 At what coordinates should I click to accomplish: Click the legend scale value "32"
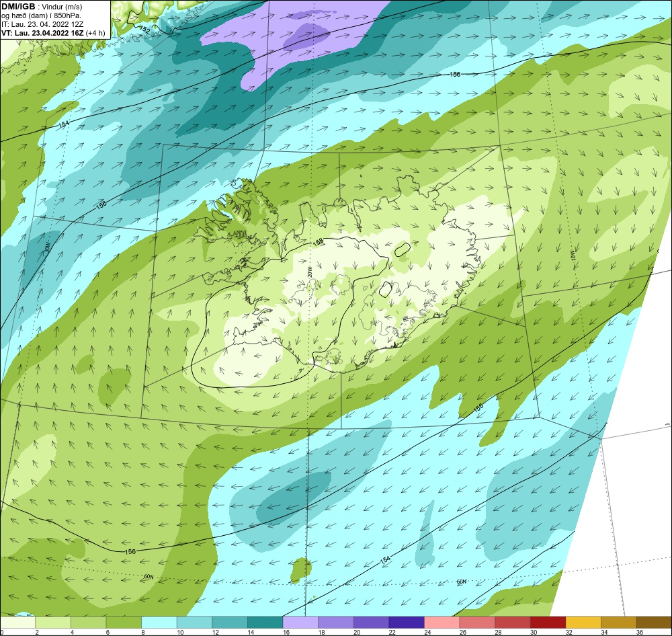[569, 632]
